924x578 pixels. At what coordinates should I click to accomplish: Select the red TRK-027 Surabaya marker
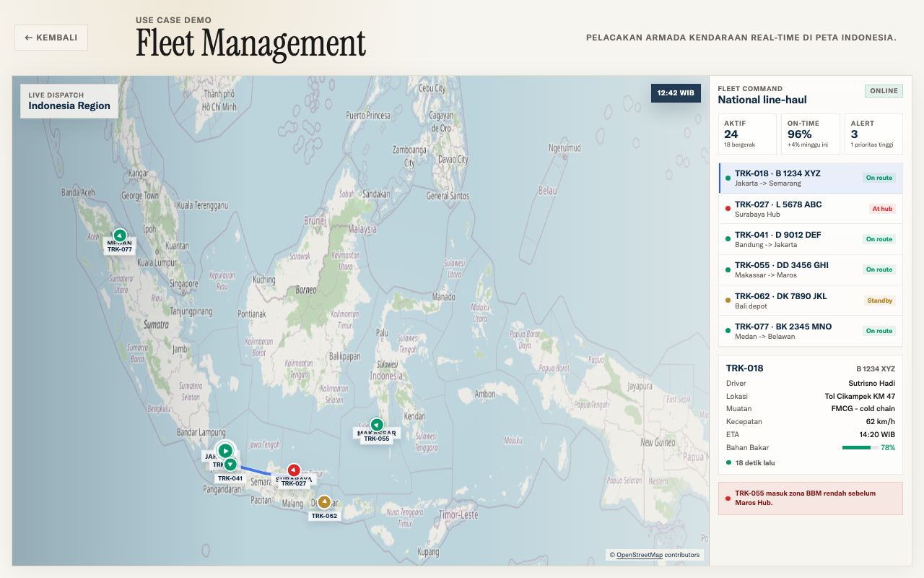[294, 470]
